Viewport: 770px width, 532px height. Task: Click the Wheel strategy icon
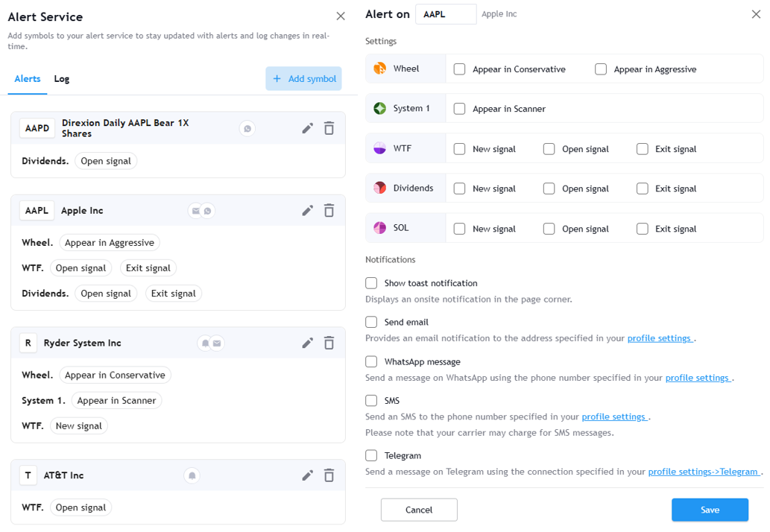point(380,69)
